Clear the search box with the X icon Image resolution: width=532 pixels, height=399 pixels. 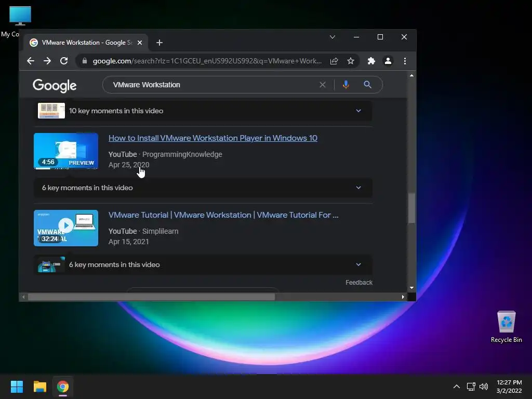[323, 85]
